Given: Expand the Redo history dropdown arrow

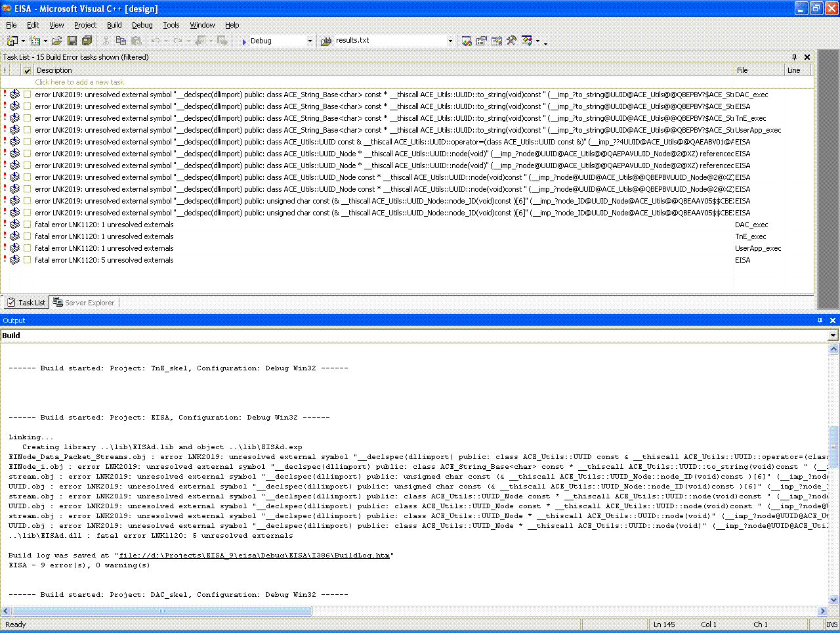Looking at the screenshot, I should coord(188,41).
